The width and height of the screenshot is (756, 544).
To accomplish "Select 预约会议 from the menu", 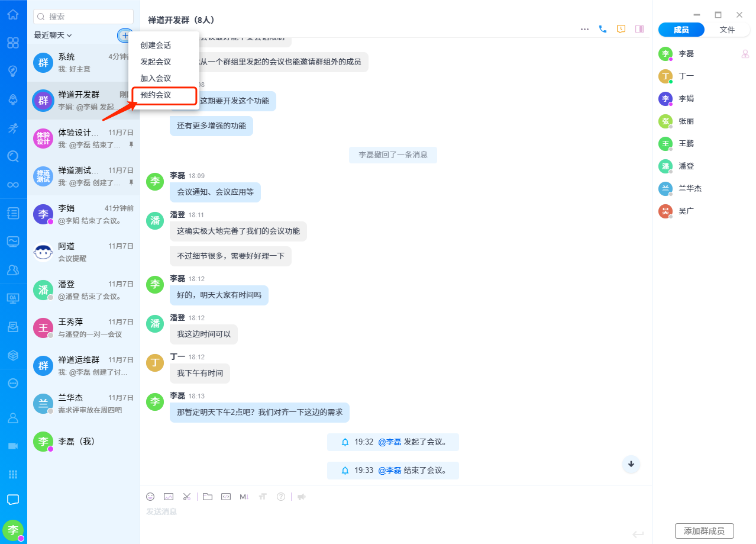I will 156,95.
